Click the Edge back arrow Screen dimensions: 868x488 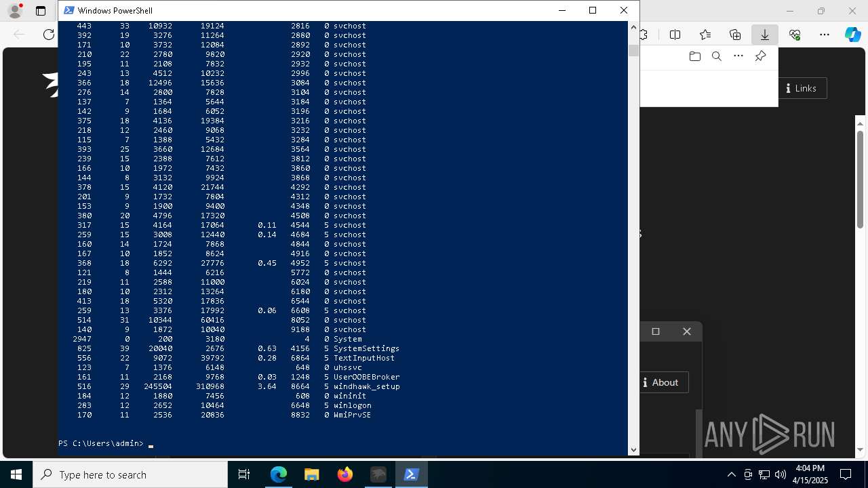(x=19, y=35)
